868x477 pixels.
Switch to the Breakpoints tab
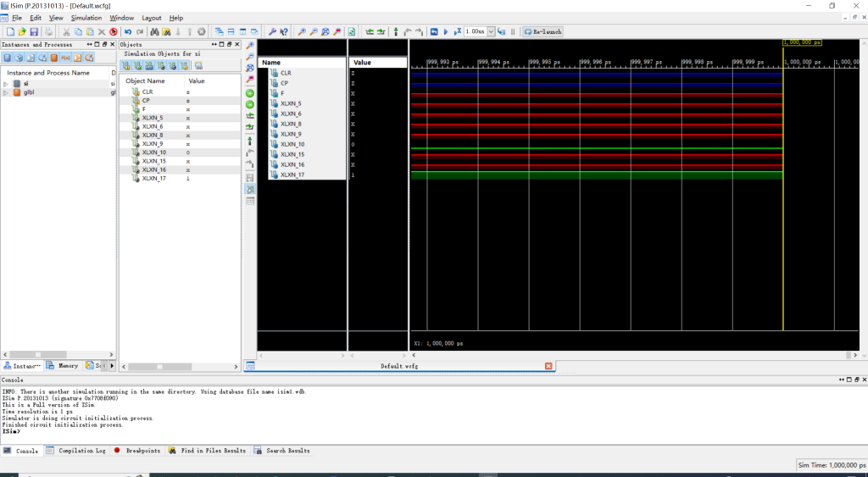point(137,451)
